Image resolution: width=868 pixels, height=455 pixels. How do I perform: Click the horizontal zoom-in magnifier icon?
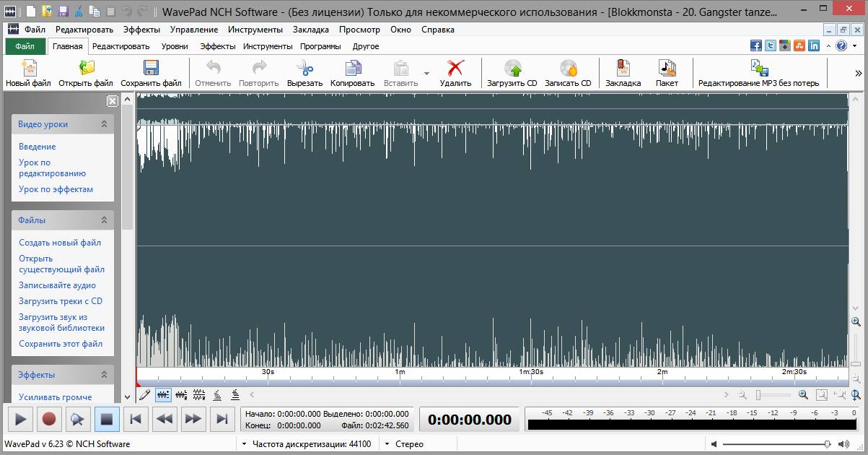click(x=803, y=395)
